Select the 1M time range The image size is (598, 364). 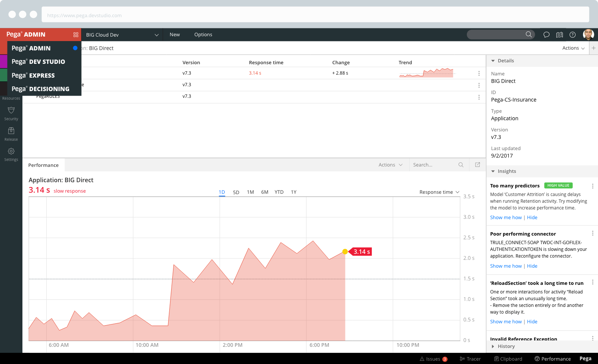(x=250, y=192)
